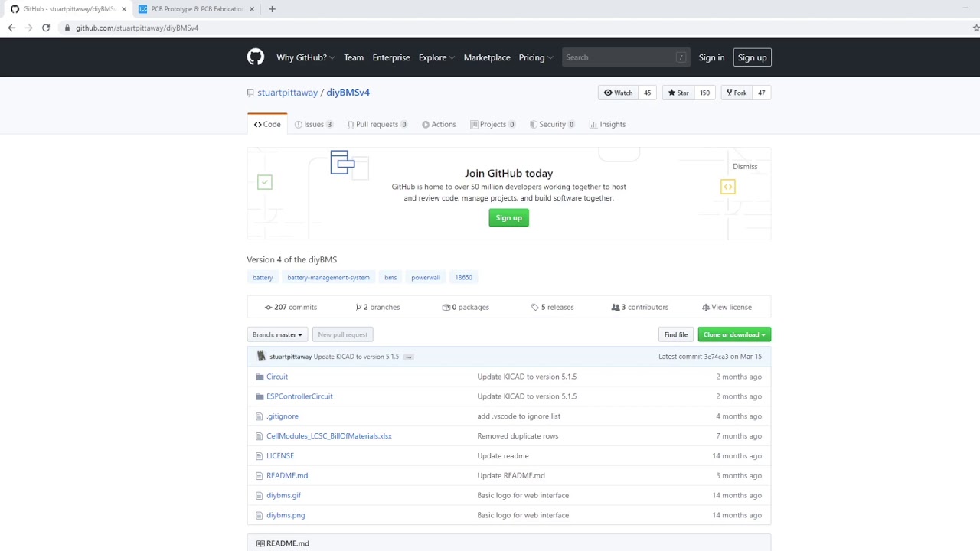
Task: Open latest commit 3e74ca3 hash
Action: 717,357
